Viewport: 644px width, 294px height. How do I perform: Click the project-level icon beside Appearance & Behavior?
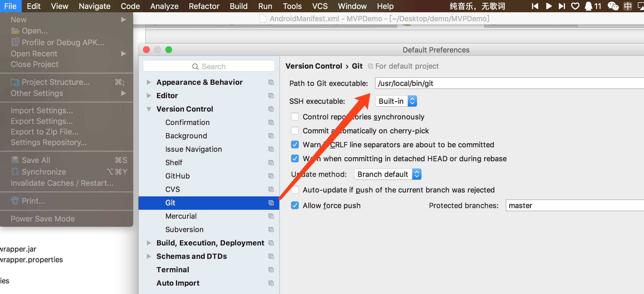point(271,82)
